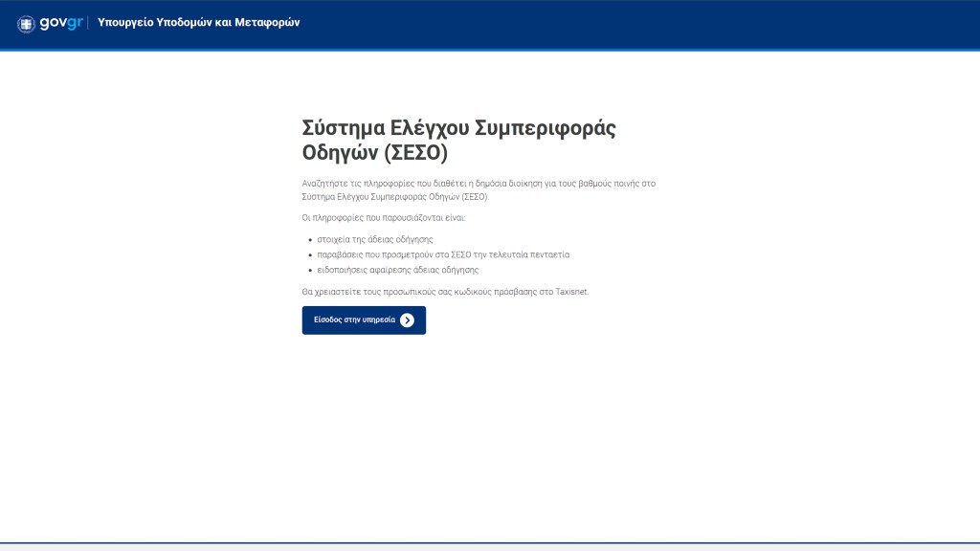Click the bullet about 'παραβάσεις' in ΣΕΣΟ
This screenshot has width=980, height=551.
click(x=443, y=254)
